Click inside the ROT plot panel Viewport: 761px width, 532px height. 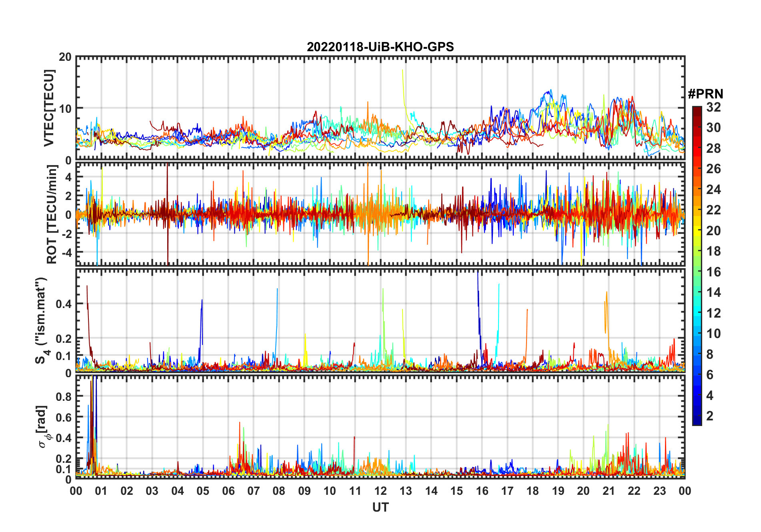tap(380, 214)
